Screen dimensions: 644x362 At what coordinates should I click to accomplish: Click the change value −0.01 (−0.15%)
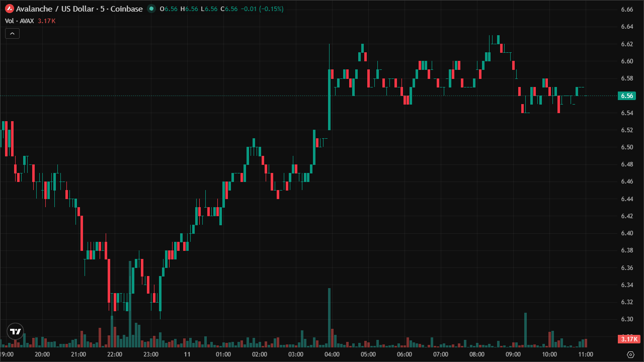(262, 9)
